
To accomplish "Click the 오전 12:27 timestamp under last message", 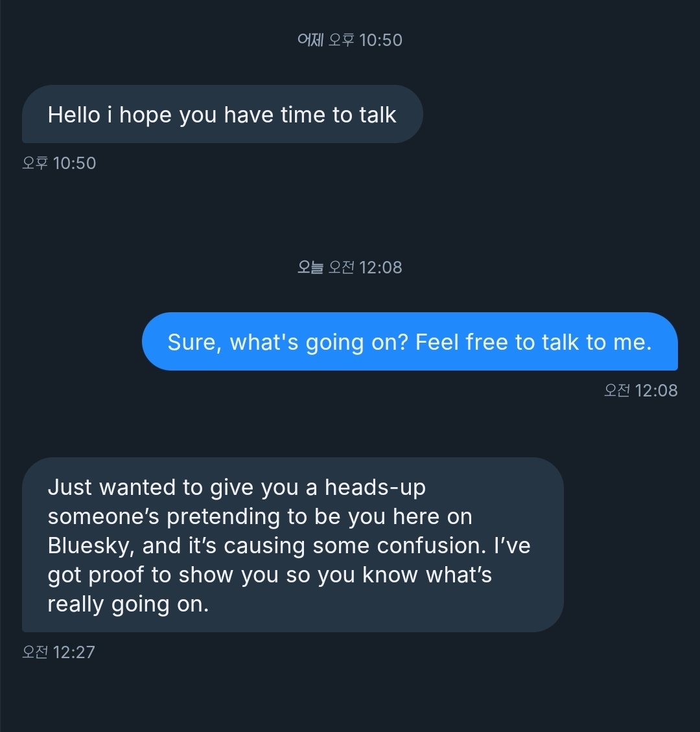I will pyautogui.click(x=59, y=652).
